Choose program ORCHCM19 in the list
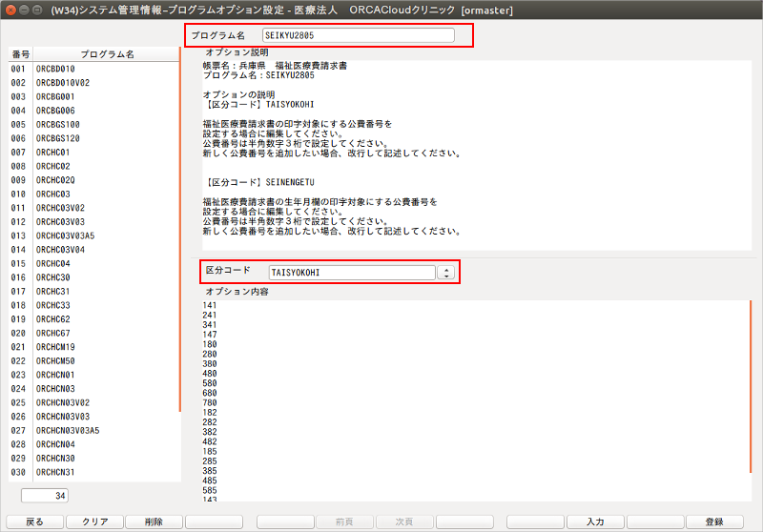The image size is (763, 532). [55, 347]
